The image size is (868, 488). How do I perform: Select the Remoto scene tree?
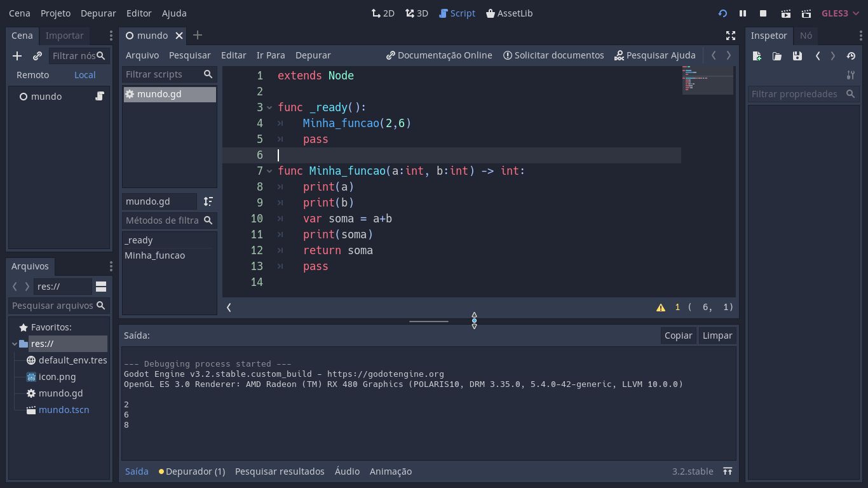[32, 75]
